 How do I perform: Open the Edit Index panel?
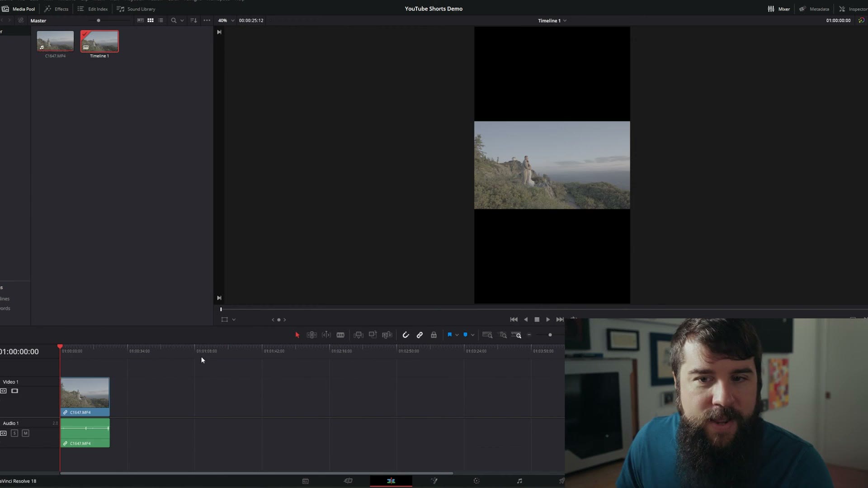[x=93, y=9]
